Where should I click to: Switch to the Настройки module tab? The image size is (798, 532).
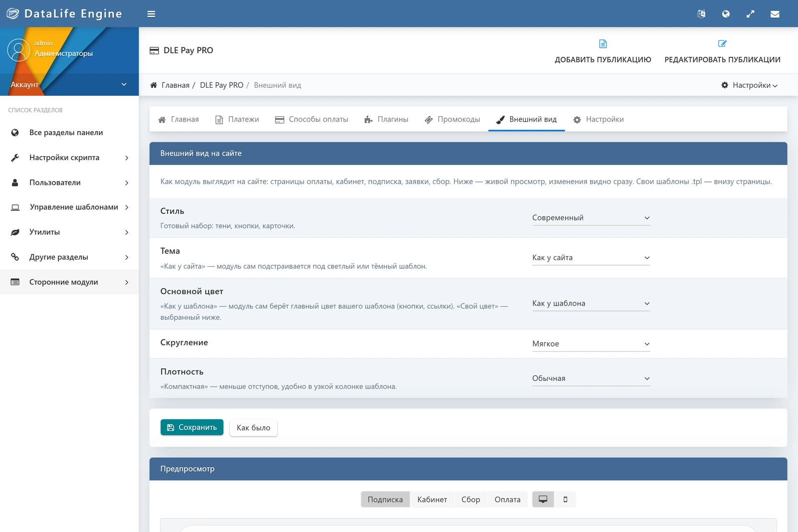(598, 119)
